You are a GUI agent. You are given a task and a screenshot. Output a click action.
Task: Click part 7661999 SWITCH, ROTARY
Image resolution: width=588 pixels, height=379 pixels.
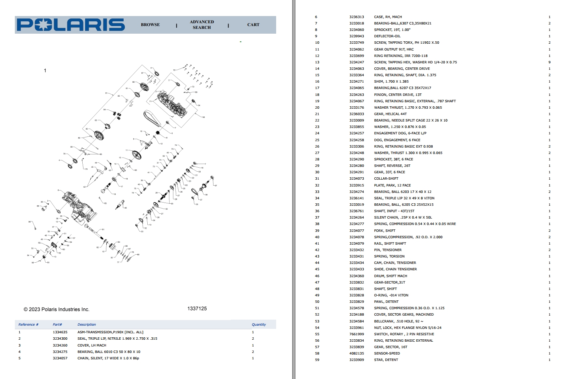coord(356,334)
